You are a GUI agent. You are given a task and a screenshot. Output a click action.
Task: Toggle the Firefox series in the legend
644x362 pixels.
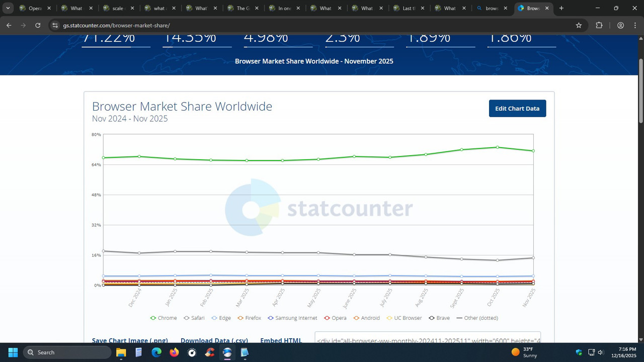(250, 318)
